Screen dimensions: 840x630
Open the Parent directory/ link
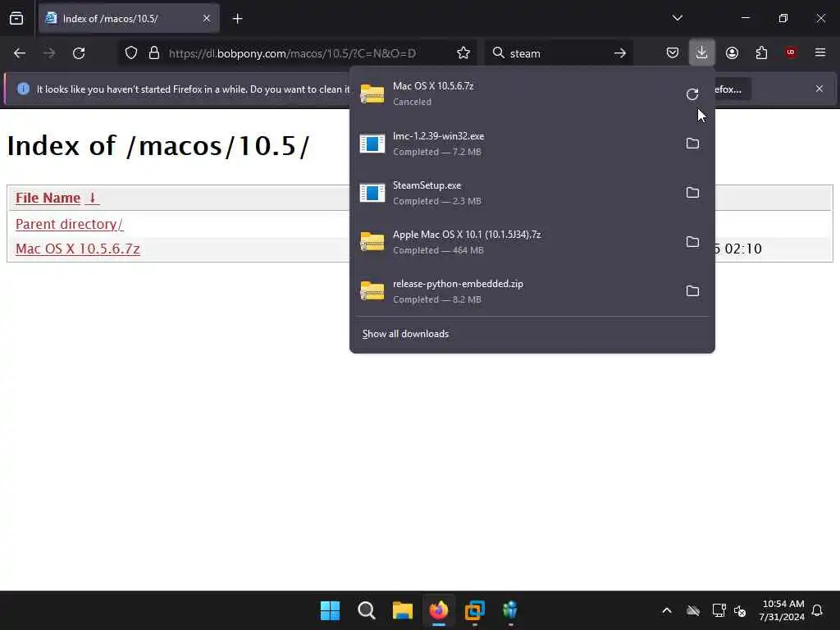[69, 224]
